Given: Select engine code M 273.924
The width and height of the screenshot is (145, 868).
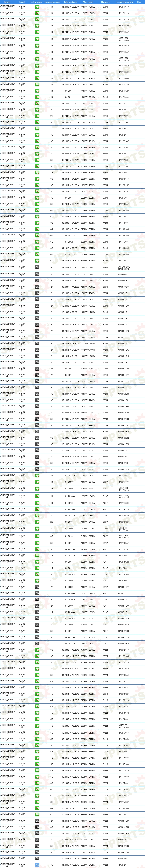Looking at the screenshot, I should pyautogui.click(x=124, y=688).
